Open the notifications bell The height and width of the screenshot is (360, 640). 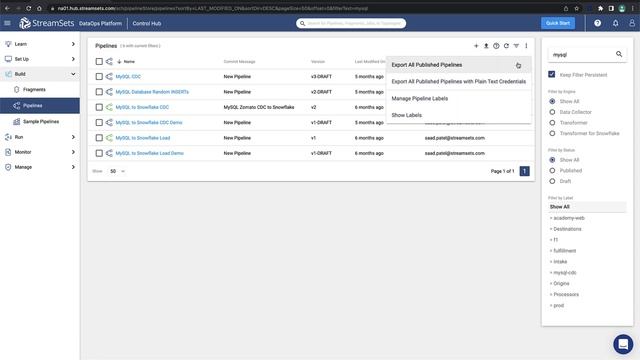click(x=616, y=23)
